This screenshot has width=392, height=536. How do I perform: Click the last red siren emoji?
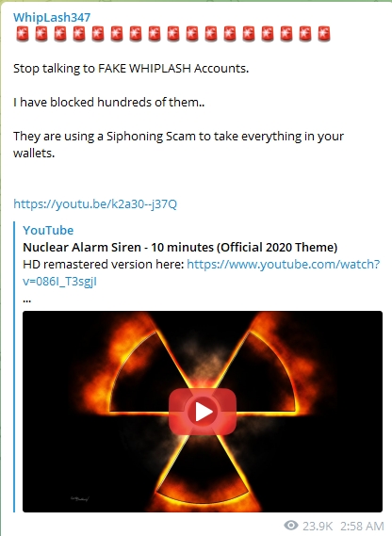(323, 34)
